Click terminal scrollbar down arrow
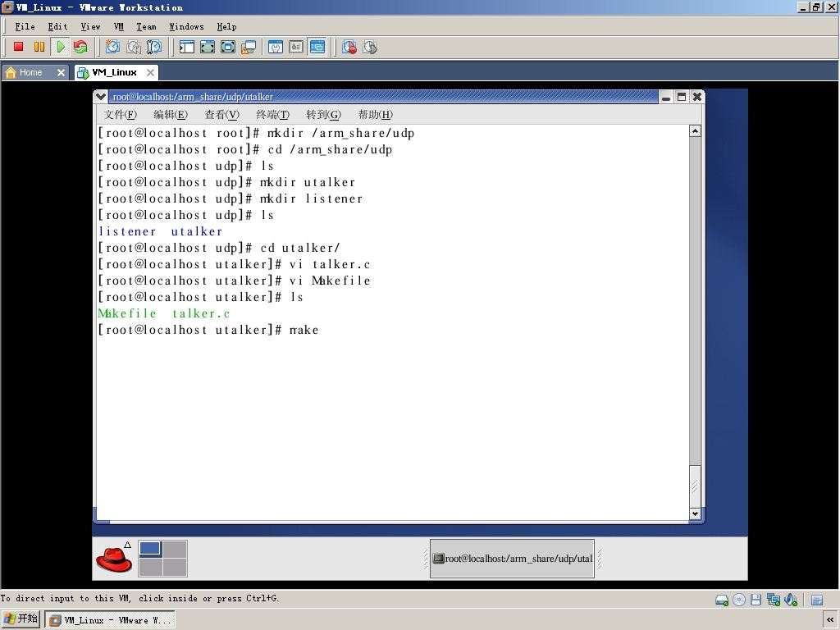 coord(695,514)
